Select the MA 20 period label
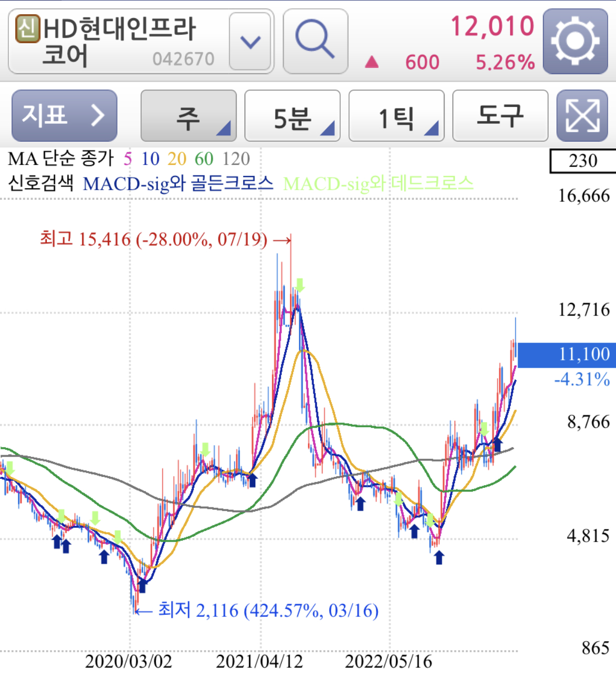 [x=177, y=159]
